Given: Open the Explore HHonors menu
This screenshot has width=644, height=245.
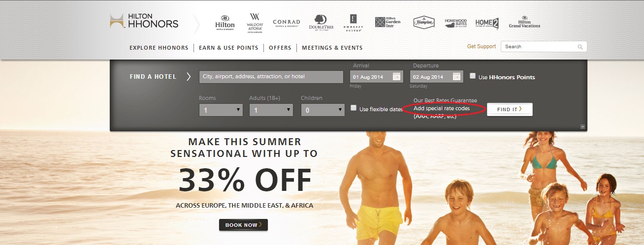Looking at the screenshot, I should click(x=159, y=48).
